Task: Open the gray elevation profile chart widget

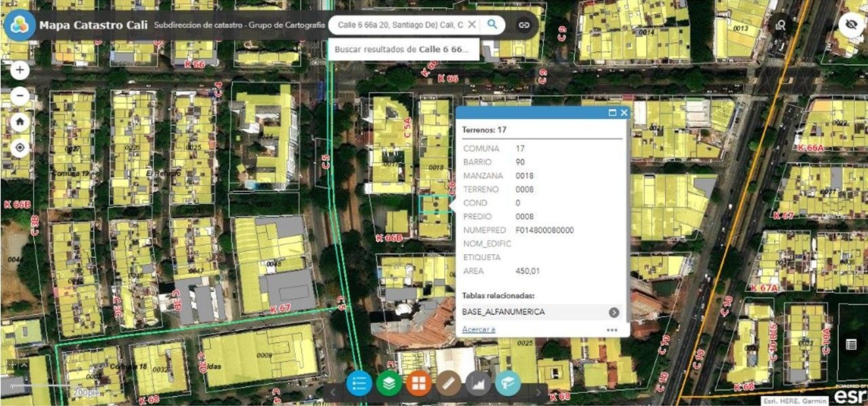Action: pos(478,384)
